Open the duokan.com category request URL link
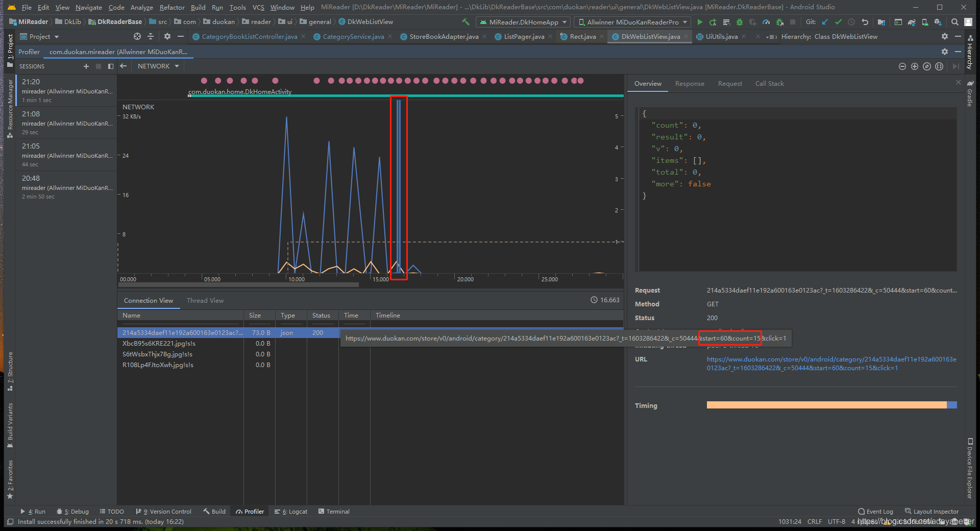The height and width of the screenshot is (531, 980). [831, 364]
